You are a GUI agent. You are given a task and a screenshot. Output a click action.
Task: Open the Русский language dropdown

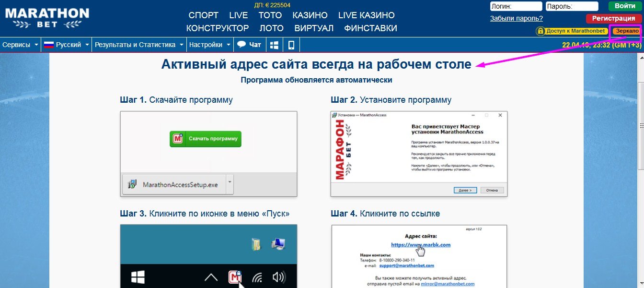tap(66, 45)
